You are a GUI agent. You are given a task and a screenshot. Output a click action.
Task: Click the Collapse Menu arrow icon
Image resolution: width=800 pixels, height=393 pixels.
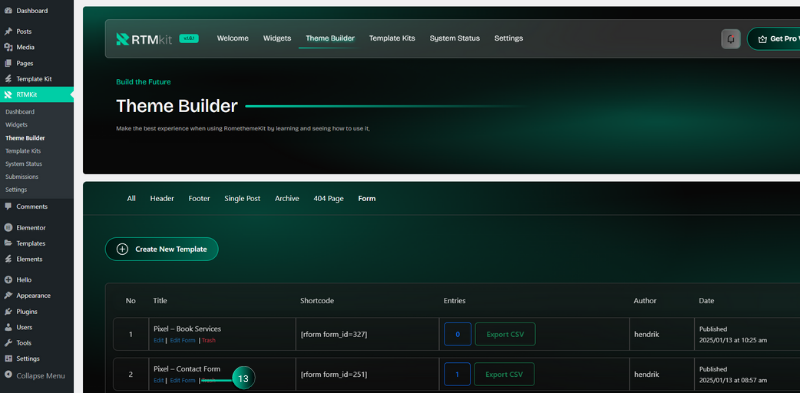coord(8,375)
